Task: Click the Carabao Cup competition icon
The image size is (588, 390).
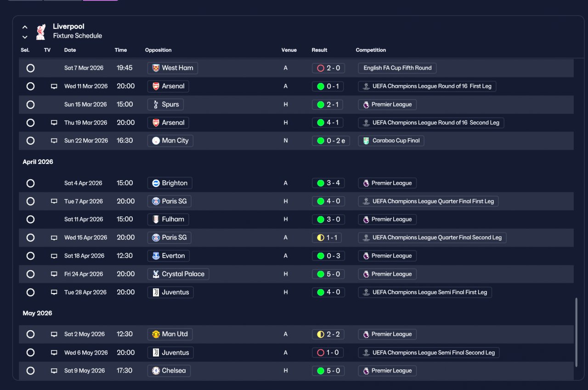Action: point(366,141)
